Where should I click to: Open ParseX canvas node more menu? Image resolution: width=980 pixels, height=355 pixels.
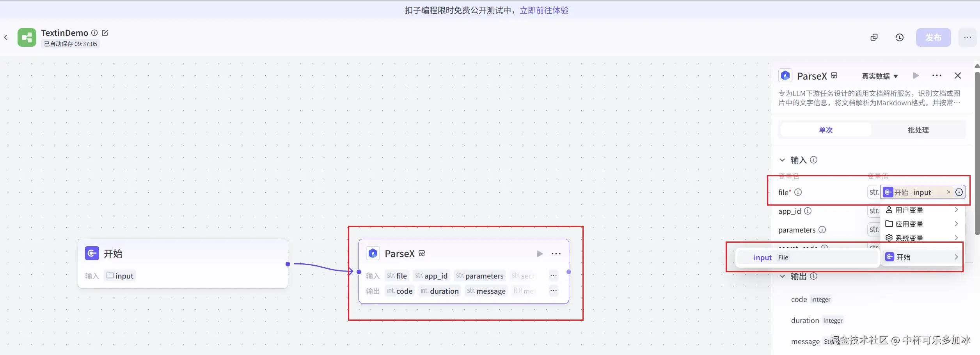556,254
